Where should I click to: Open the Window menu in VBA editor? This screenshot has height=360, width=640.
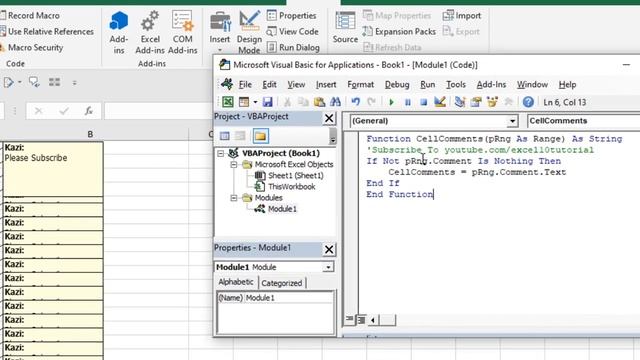tap(532, 84)
